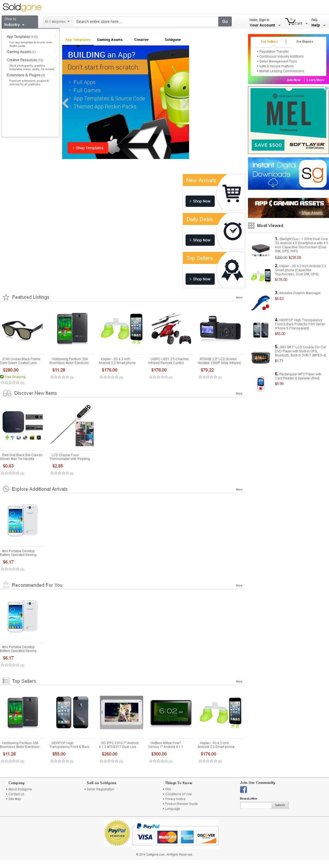Image resolution: width=329 pixels, height=868 pixels.
Task: Advance banner with right arrow
Action: tap(185, 103)
